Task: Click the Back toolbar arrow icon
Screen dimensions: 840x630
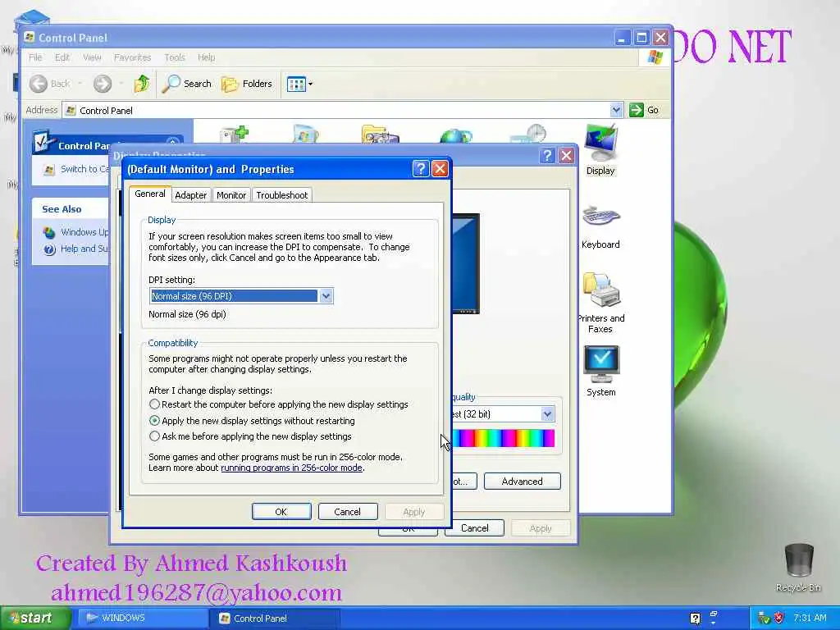Action: click(x=39, y=84)
